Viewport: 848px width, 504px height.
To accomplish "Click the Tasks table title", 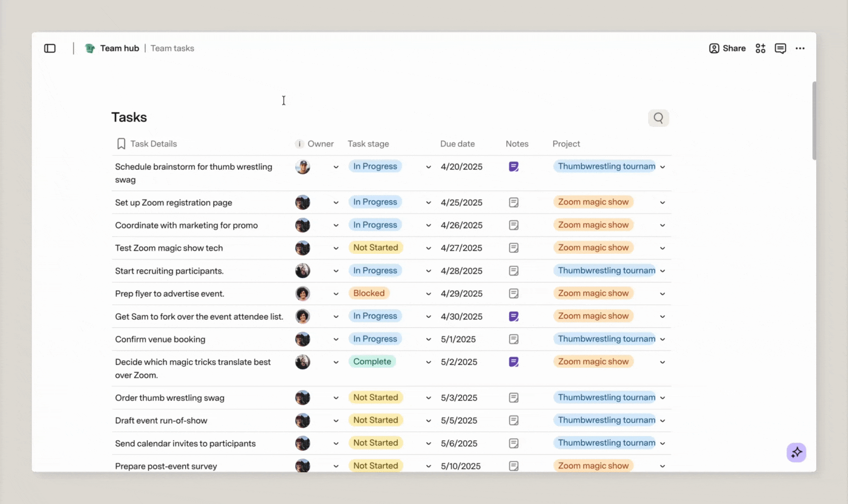I will pyautogui.click(x=129, y=117).
